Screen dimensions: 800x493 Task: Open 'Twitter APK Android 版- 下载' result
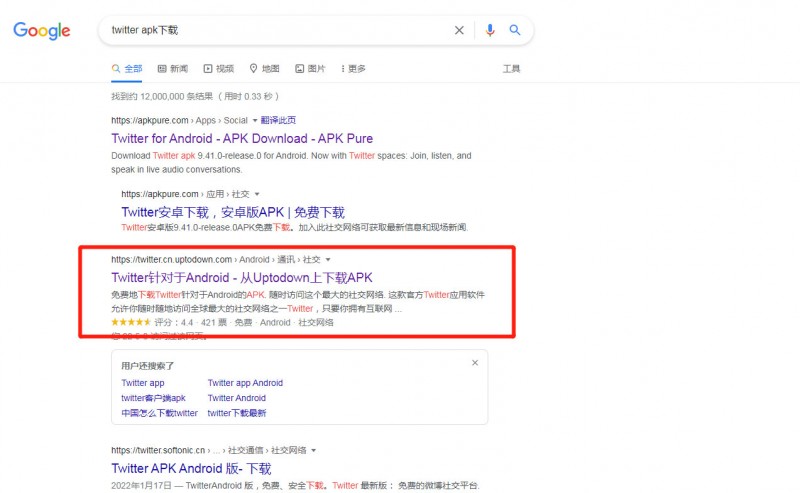click(191, 469)
